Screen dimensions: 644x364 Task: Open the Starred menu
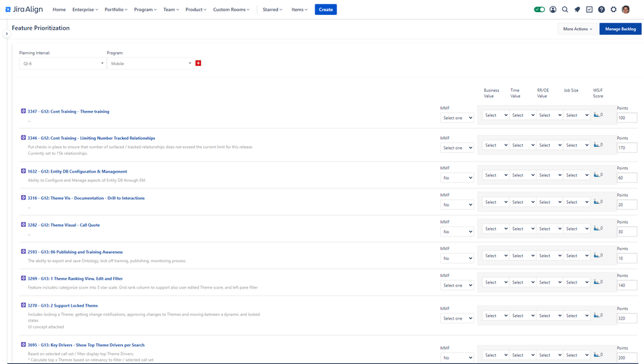(x=272, y=10)
